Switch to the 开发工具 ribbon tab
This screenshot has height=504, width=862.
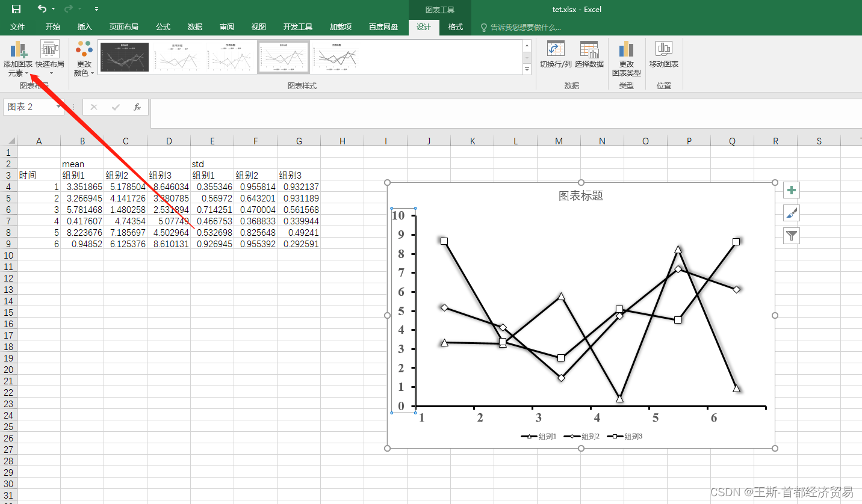(298, 27)
